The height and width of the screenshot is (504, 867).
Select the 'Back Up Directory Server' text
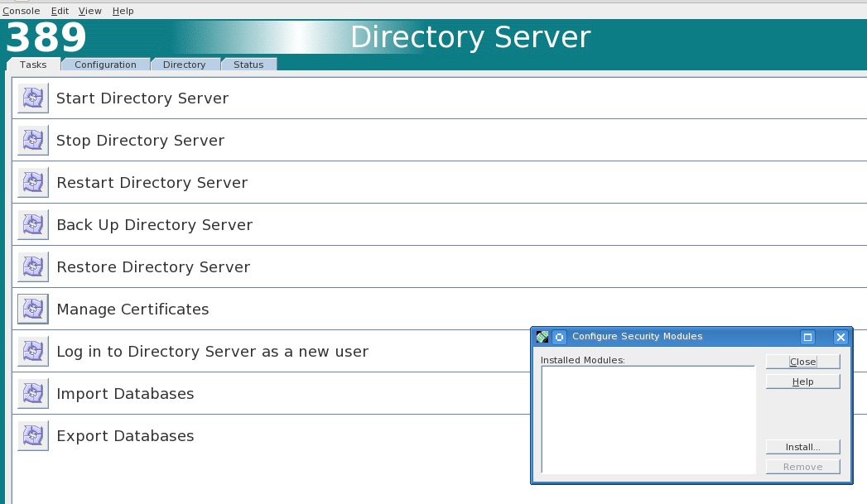pyautogui.click(x=154, y=225)
